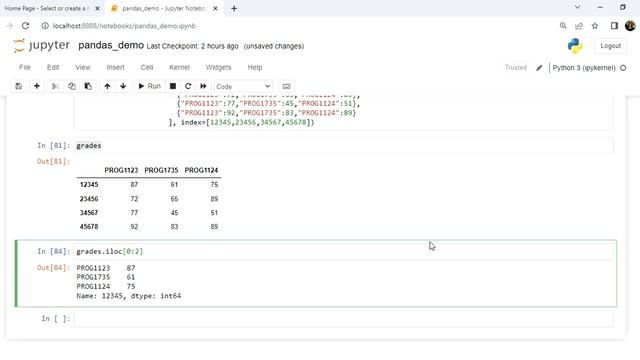Switch to the pandas_demo browser tab

click(163, 8)
